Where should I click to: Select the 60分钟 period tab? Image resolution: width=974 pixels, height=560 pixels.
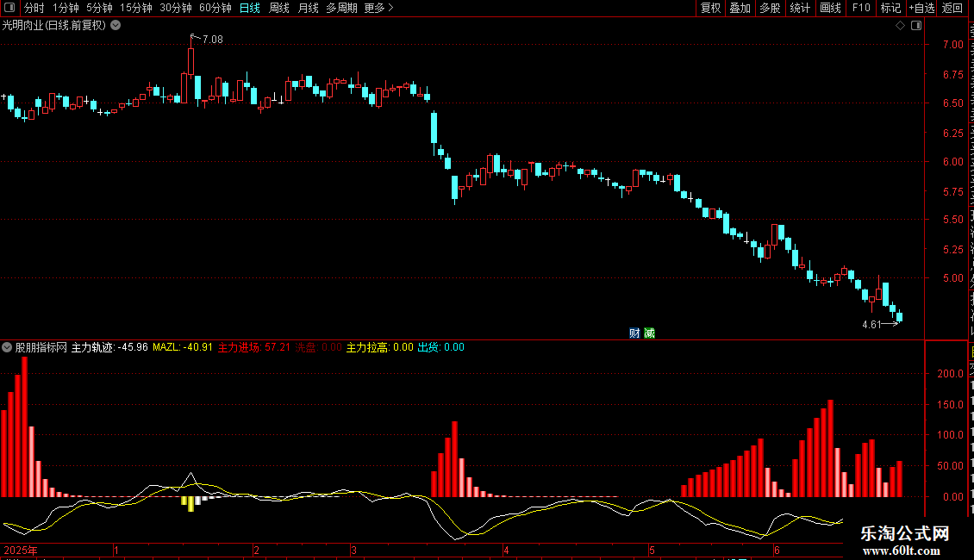point(215,8)
